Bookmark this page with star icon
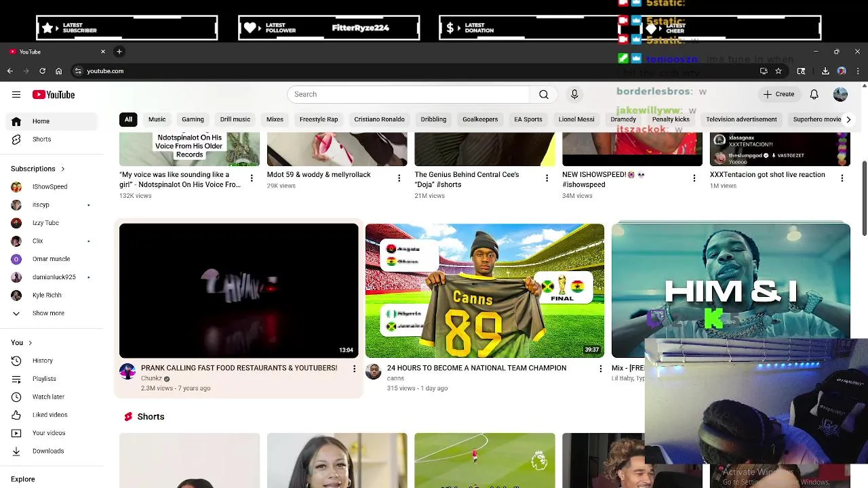The height and width of the screenshot is (488, 868). (778, 70)
